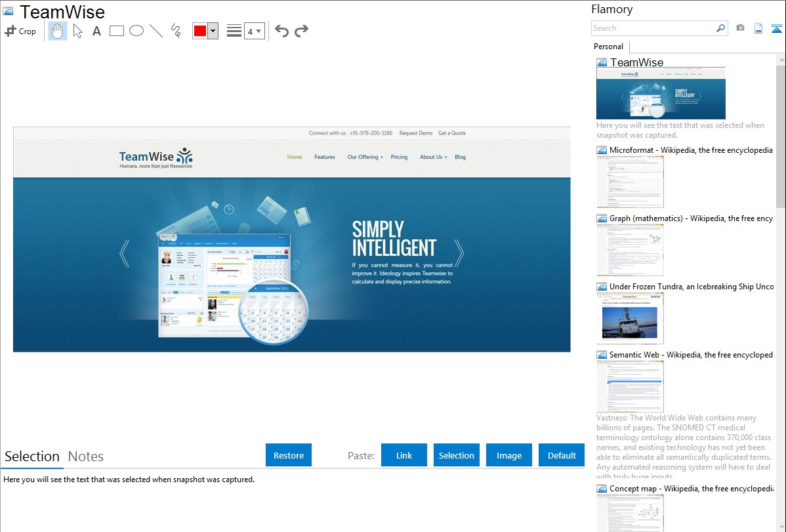The image size is (786, 532).
Task: Switch to the Notes tab
Action: point(86,457)
